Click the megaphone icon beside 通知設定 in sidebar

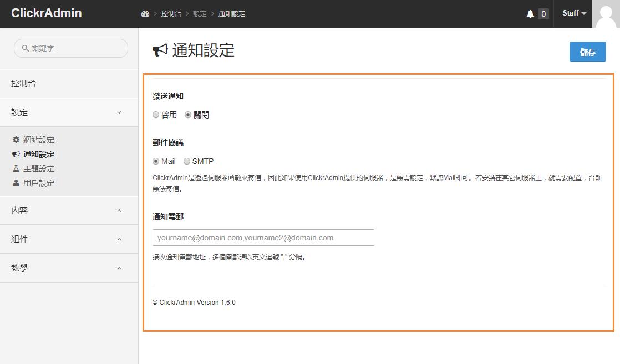tap(16, 154)
